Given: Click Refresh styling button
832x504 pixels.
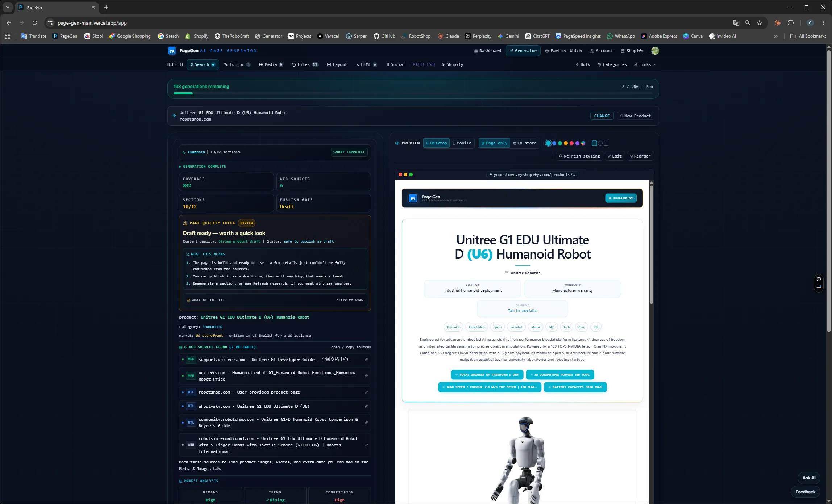Looking at the screenshot, I should [x=579, y=156].
